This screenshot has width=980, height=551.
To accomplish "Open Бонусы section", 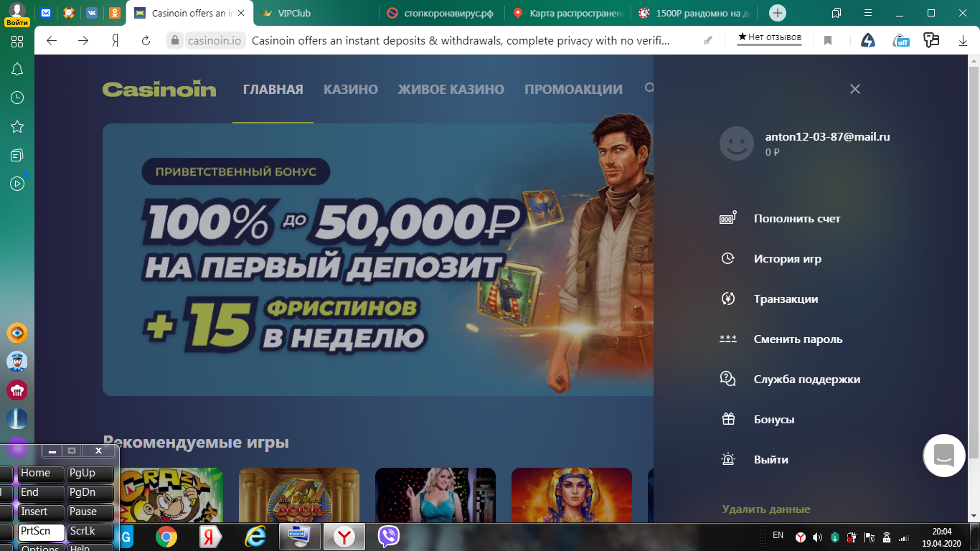I will pyautogui.click(x=774, y=420).
